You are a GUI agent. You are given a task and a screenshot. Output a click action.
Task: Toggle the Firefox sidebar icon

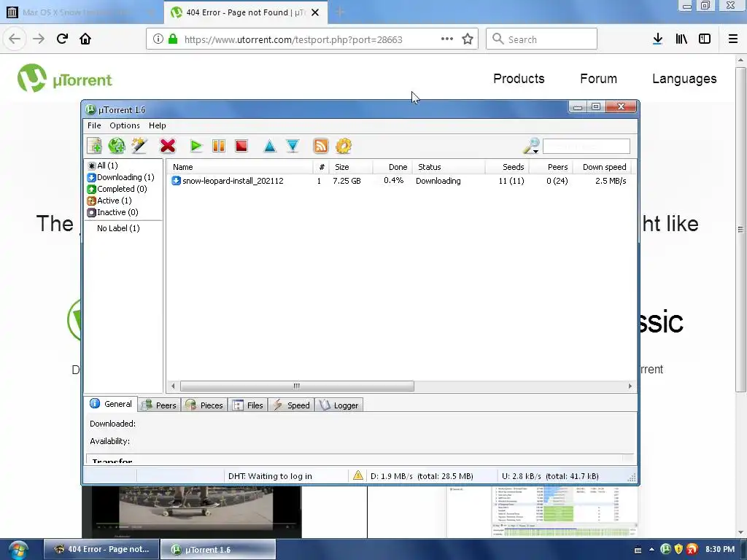pos(705,39)
